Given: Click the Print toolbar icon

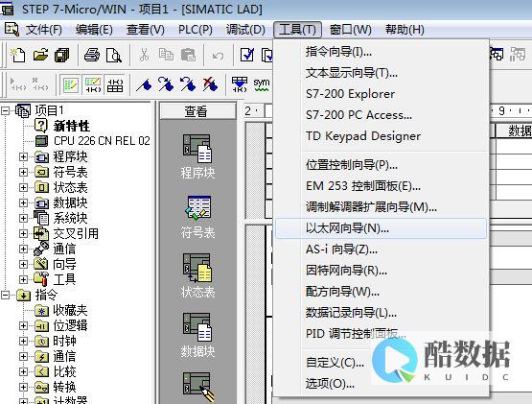Looking at the screenshot, I should pos(92,55).
